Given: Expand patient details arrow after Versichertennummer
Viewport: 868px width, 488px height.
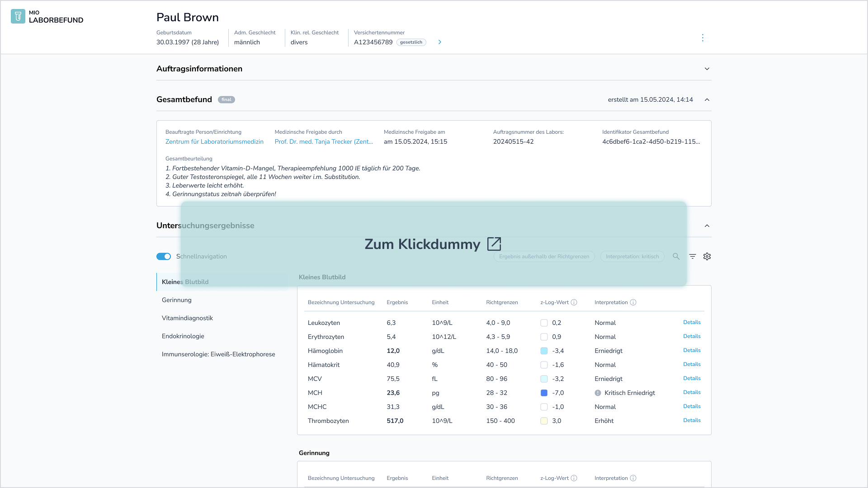Looking at the screenshot, I should point(440,42).
